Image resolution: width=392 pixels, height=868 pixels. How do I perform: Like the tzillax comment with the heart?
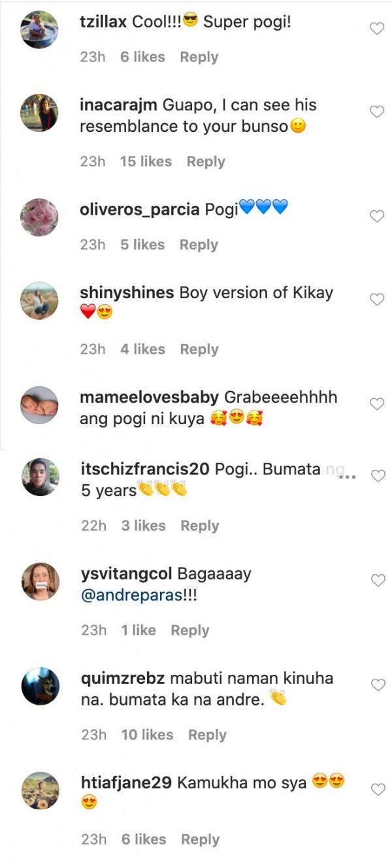[377, 28]
